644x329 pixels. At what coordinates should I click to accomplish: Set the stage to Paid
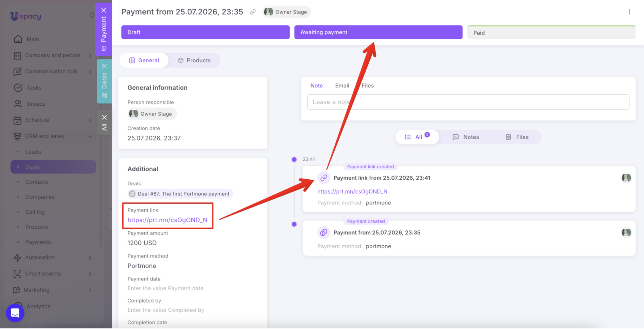[551, 32]
